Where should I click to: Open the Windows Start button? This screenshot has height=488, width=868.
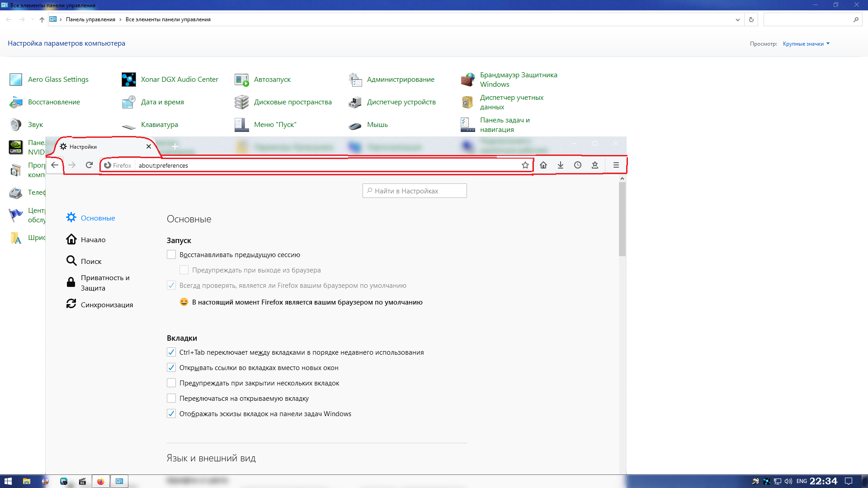[x=8, y=481]
